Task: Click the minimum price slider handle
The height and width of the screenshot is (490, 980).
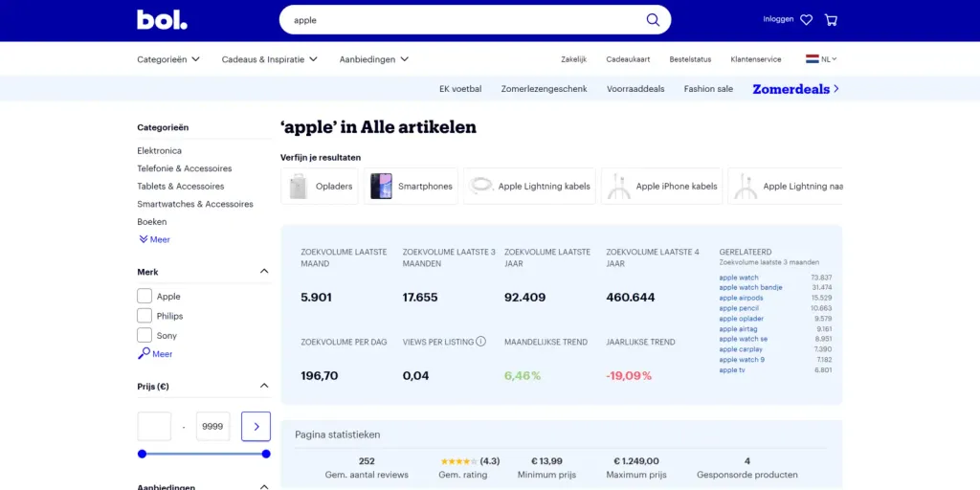Action: pyautogui.click(x=142, y=454)
